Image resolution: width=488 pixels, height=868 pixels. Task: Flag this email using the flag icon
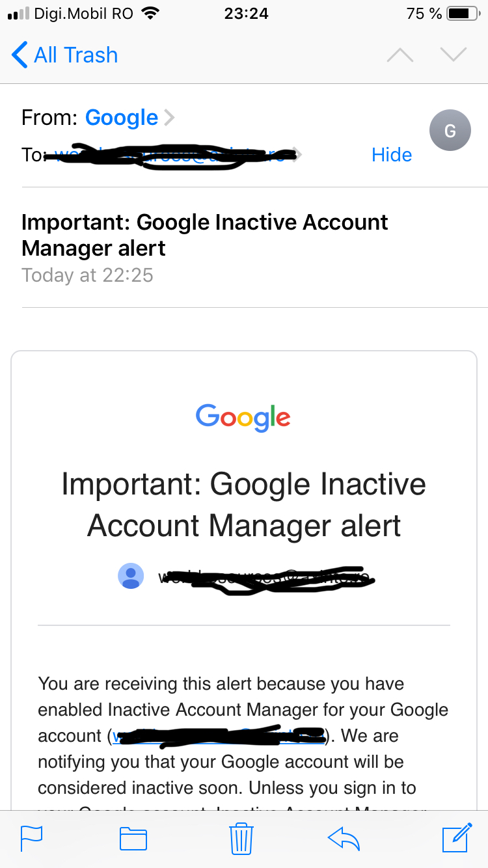(31, 839)
